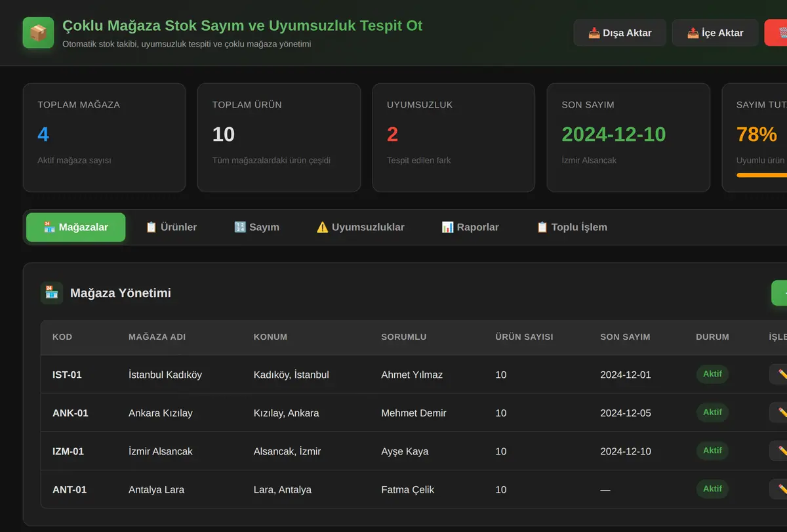Click the orange compliance progress bar
This screenshot has width=787, height=532.
[761, 175]
